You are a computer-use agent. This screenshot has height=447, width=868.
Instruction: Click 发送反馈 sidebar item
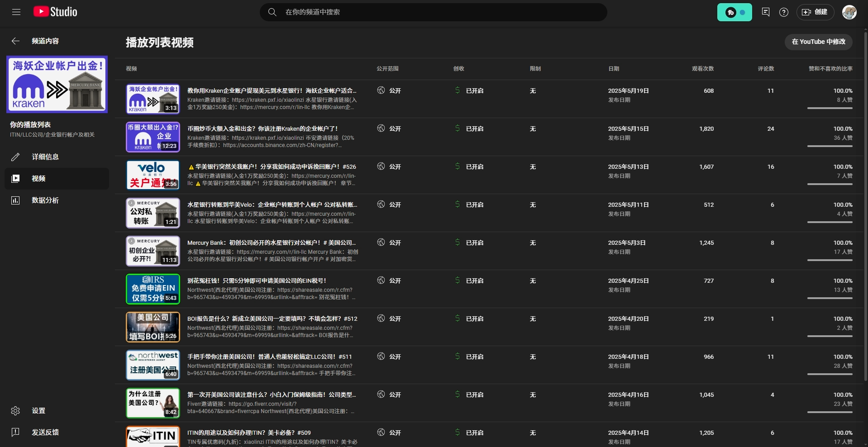(x=57, y=433)
